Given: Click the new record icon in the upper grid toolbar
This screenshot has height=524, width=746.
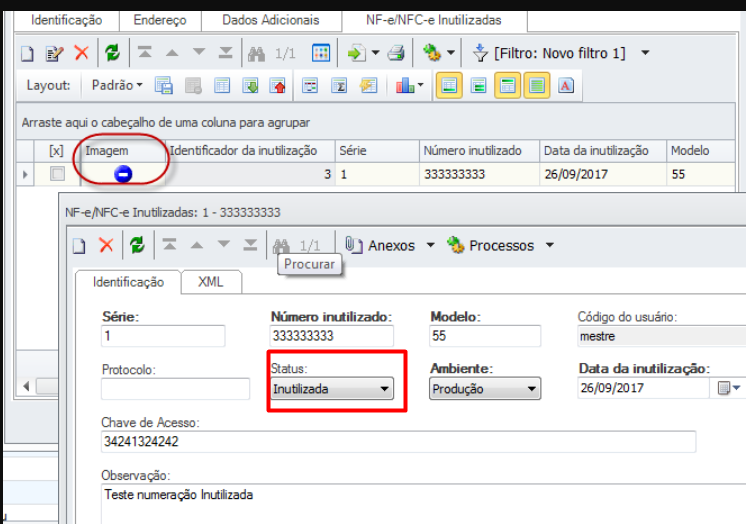Looking at the screenshot, I should pyautogui.click(x=28, y=53).
